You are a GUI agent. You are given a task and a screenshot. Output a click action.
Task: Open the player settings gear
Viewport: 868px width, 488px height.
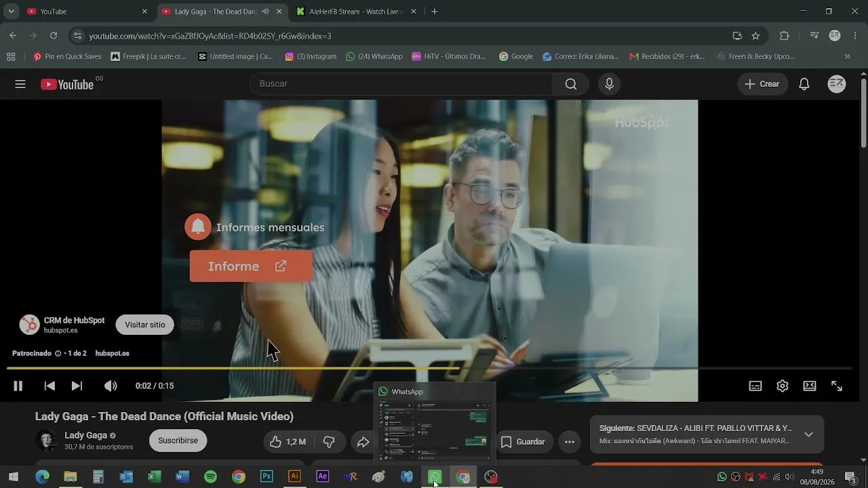(783, 386)
